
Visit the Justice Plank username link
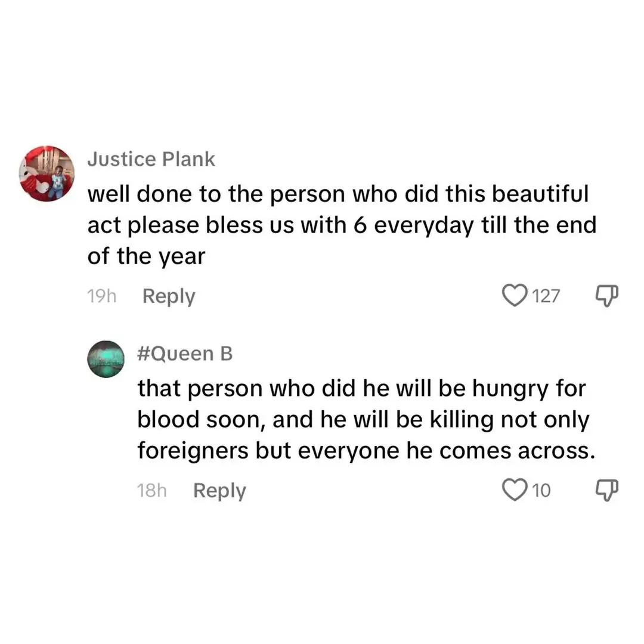point(151,159)
